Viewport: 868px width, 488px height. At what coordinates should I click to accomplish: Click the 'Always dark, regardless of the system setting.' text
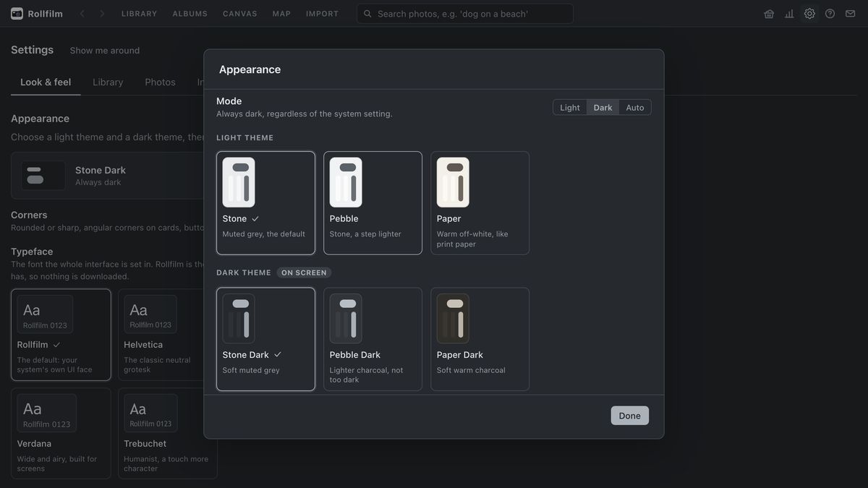[305, 114]
